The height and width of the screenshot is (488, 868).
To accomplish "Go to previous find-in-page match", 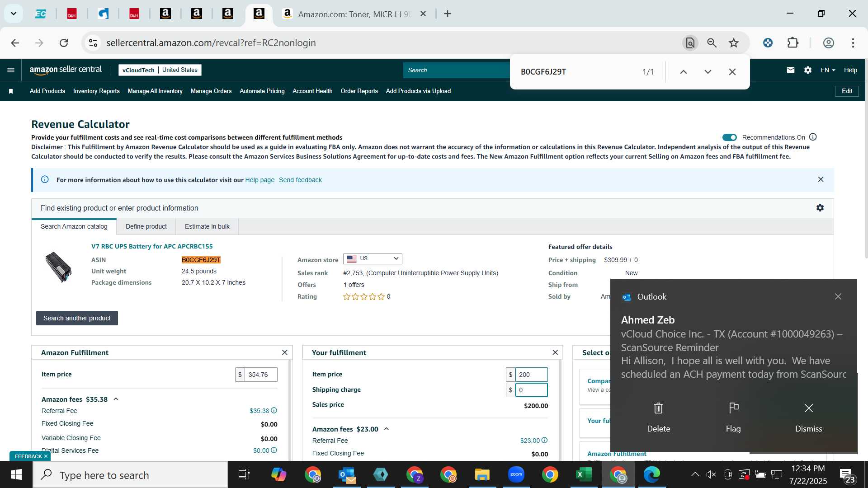I will pos(684,72).
